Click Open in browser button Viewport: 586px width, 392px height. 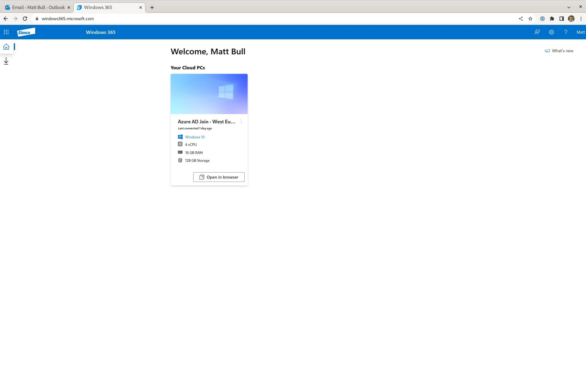tap(219, 177)
